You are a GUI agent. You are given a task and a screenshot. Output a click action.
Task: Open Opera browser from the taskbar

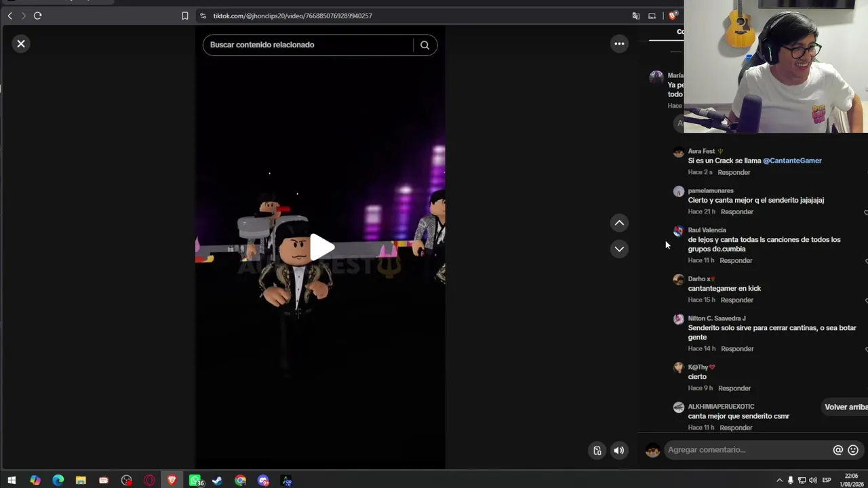(149, 481)
